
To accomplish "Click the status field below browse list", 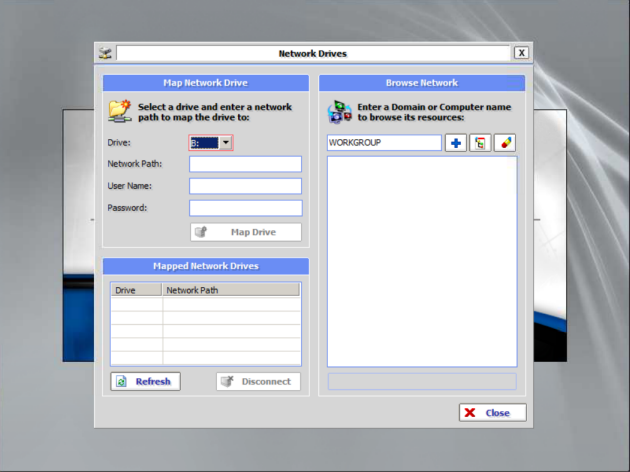I will pyautogui.click(x=422, y=381).
